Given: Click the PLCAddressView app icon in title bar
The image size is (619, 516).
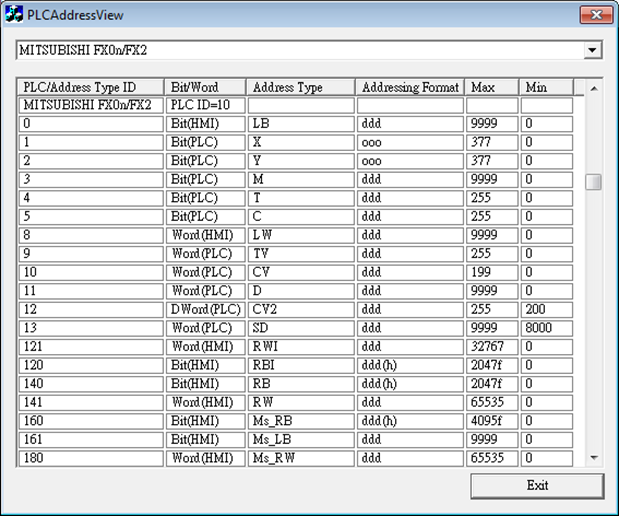Looking at the screenshot, I should [x=14, y=14].
